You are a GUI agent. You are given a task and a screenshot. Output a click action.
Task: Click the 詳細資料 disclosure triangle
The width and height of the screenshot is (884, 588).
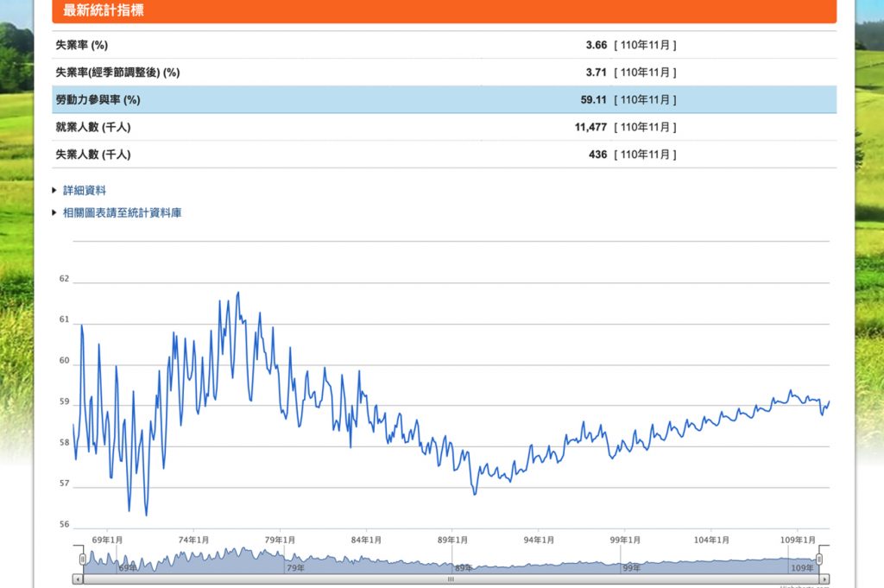click(x=54, y=191)
